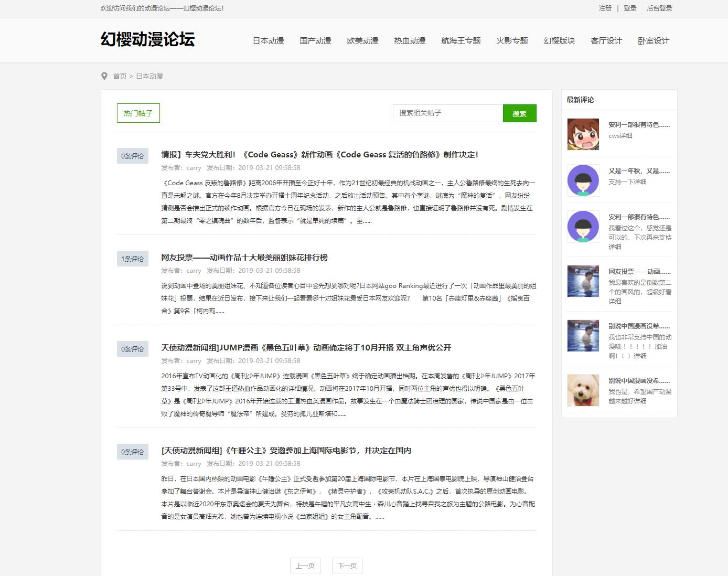
Task: Click the 1条评论 badge on the poll post
Action: pyautogui.click(x=132, y=259)
